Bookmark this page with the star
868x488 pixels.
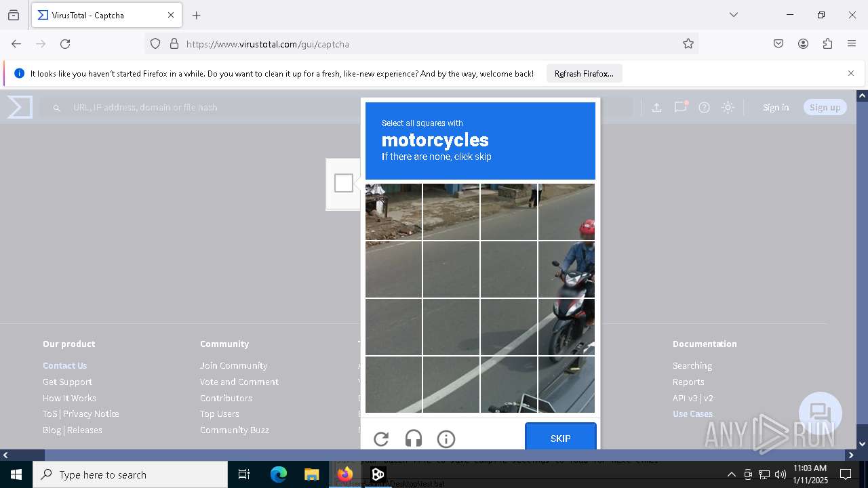[x=688, y=43]
